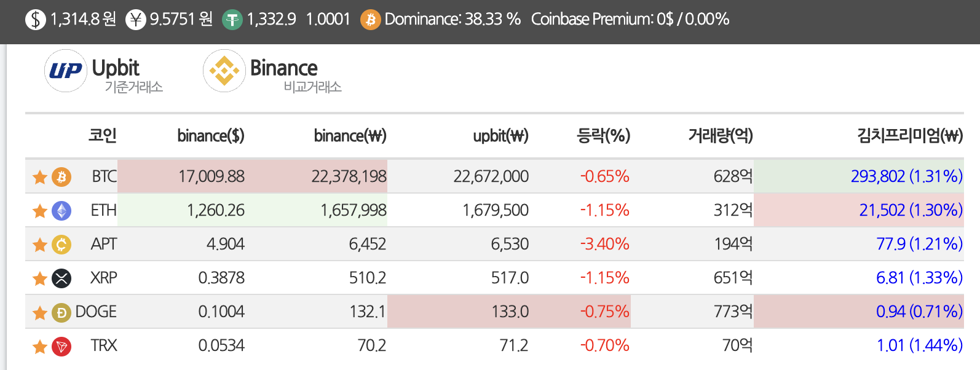The height and width of the screenshot is (370, 980).
Task: Click the yen currency icon
Action: tap(136, 20)
